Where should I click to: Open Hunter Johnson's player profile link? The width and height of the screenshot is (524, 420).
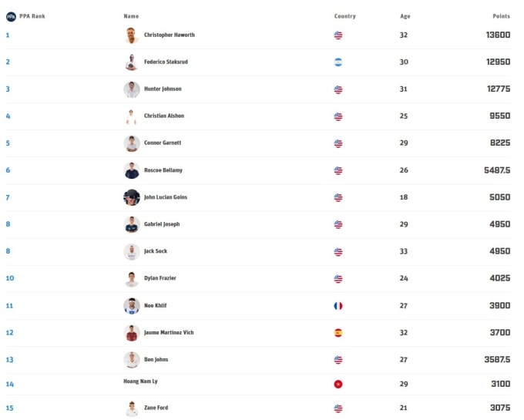click(163, 89)
